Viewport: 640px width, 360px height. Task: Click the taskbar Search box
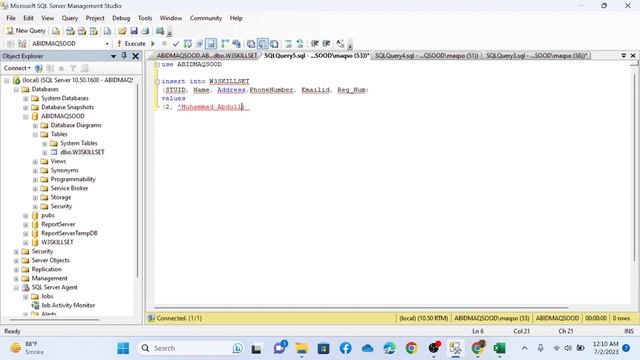tap(191, 348)
